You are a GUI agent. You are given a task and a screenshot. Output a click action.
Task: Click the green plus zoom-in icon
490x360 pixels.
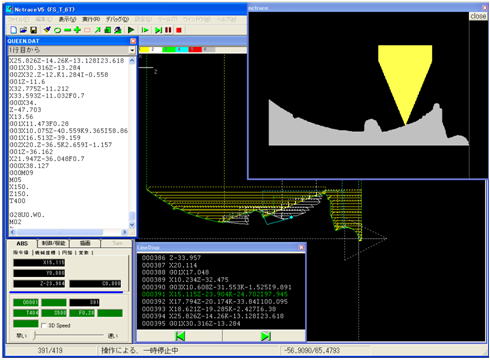click(x=77, y=30)
